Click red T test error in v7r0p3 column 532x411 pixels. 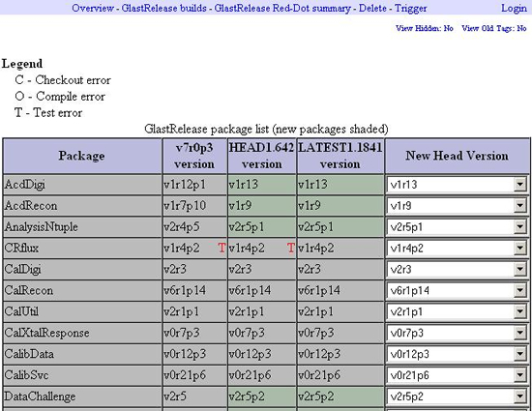point(222,248)
